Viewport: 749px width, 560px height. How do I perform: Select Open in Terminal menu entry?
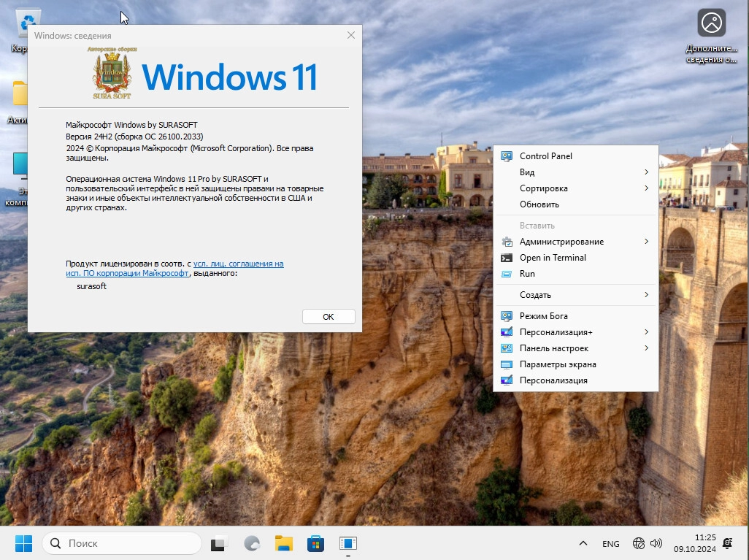552,258
